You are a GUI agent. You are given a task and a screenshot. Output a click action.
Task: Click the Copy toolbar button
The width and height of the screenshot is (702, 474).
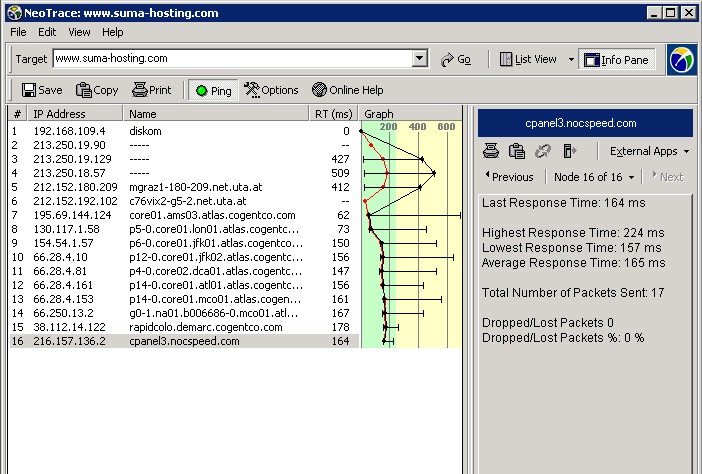pos(97,90)
